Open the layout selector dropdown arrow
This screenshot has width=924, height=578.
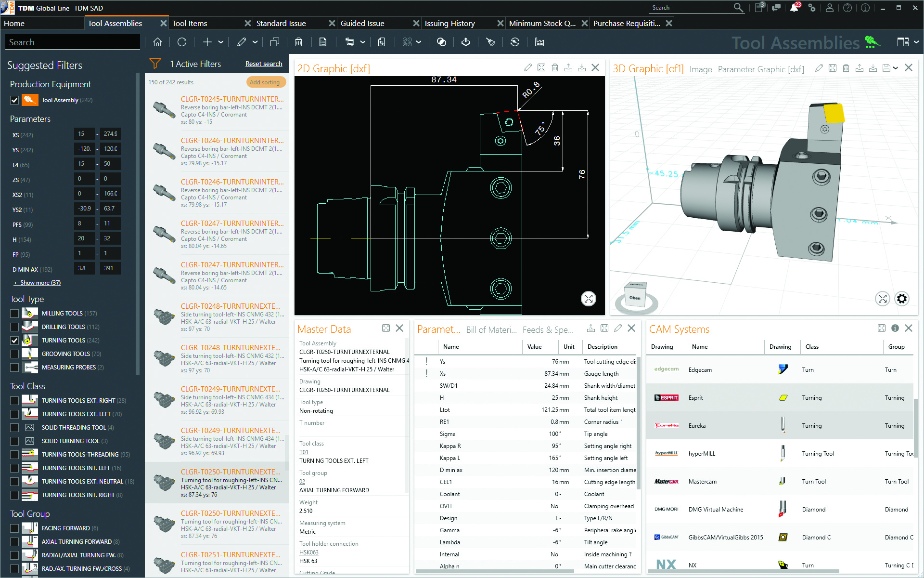coord(916,42)
